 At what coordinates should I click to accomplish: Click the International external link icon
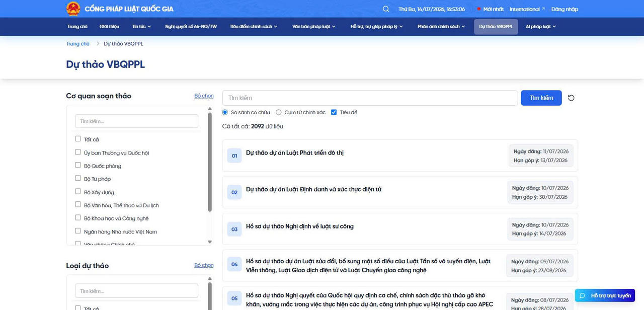(543, 9)
